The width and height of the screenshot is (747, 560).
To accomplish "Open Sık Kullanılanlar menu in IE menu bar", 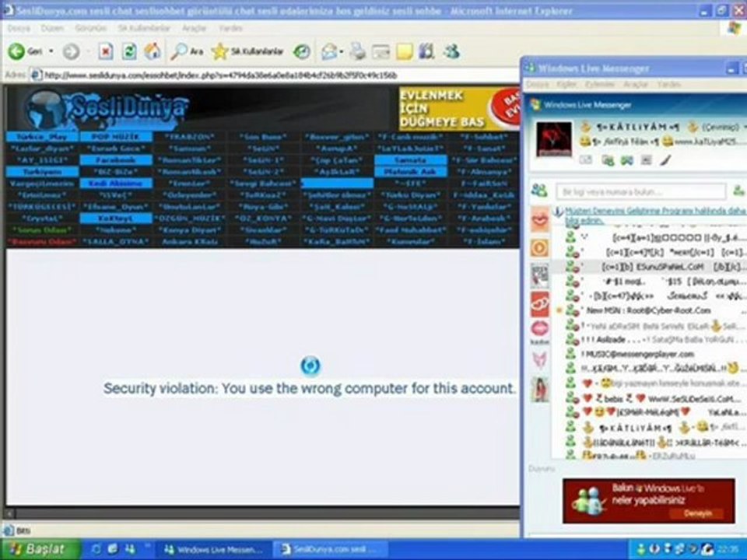I will click(144, 29).
